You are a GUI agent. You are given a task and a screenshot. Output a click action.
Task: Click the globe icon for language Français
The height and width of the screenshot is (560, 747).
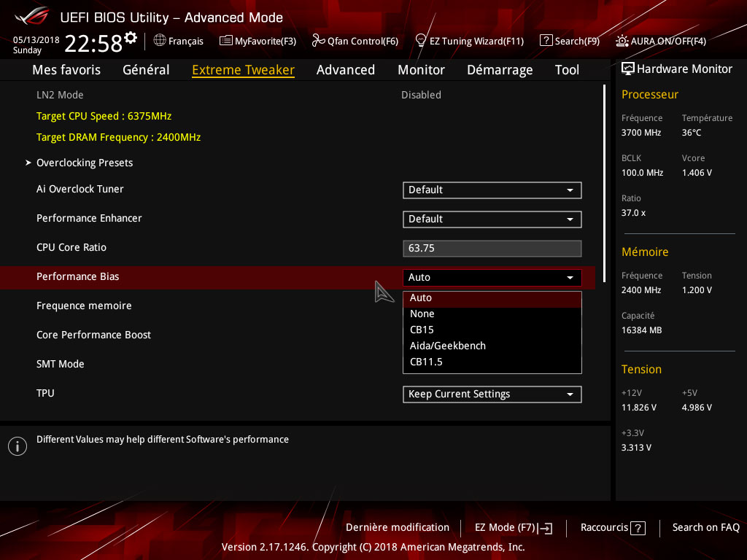click(160, 41)
